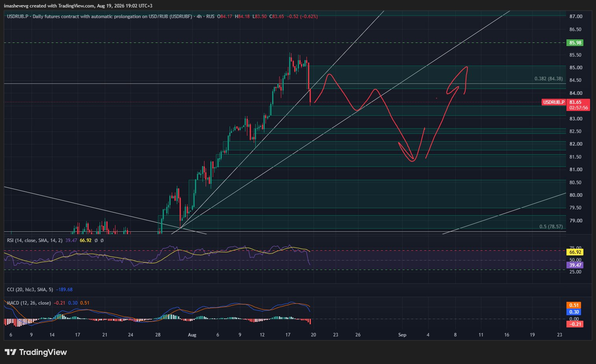Click the CCI (20, hlc3, SMA, 5) indicator title
The width and height of the screenshot is (596, 364).
pos(30,290)
